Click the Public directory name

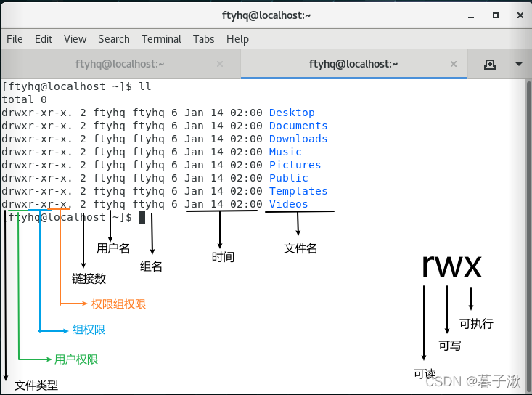click(289, 178)
